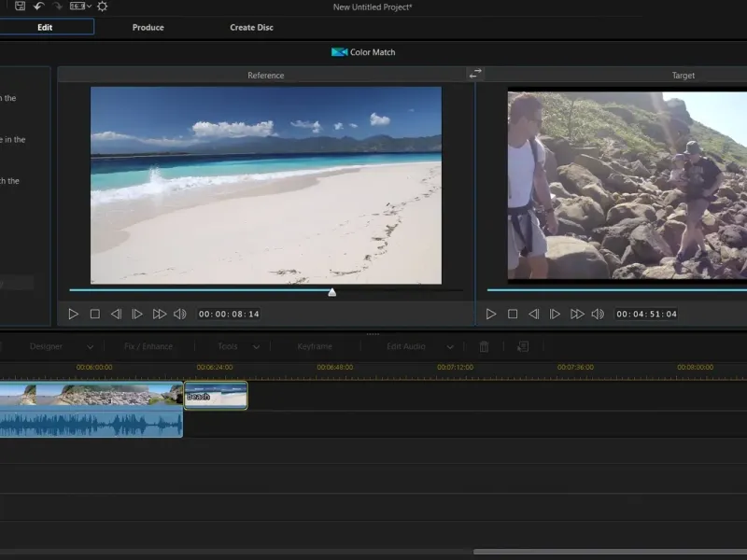Viewport: 747px width, 560px height.
Task: Open the Create Disc tab
Action: click(251, 27)
